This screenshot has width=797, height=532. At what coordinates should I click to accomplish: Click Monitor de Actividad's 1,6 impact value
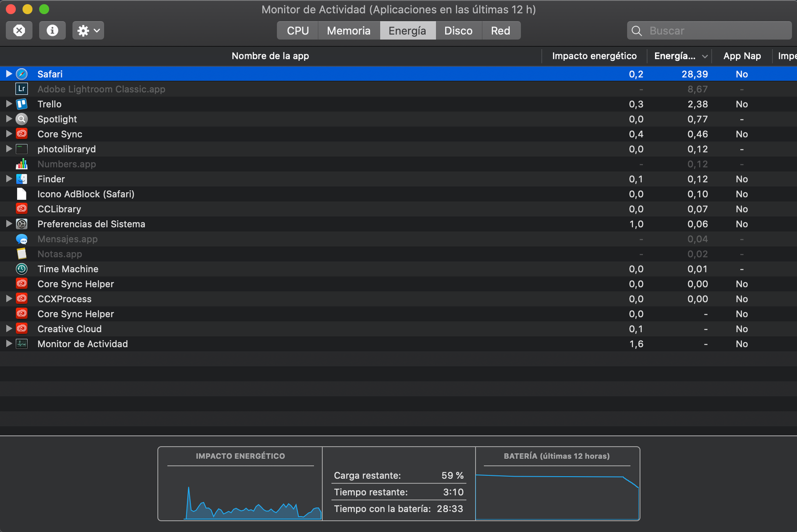click(x=636, y=344)
